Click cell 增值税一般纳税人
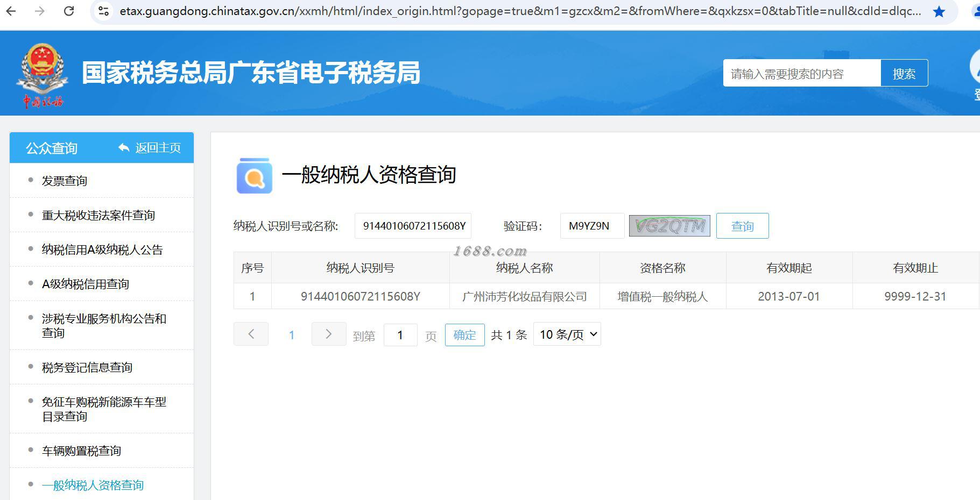 click(x=662, y=296)
